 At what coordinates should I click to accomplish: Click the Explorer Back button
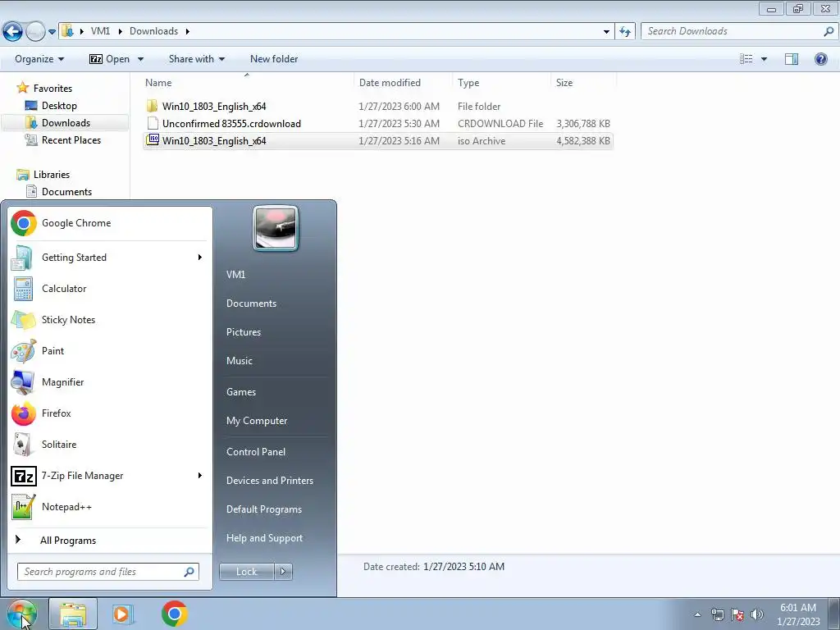point(13,32)
